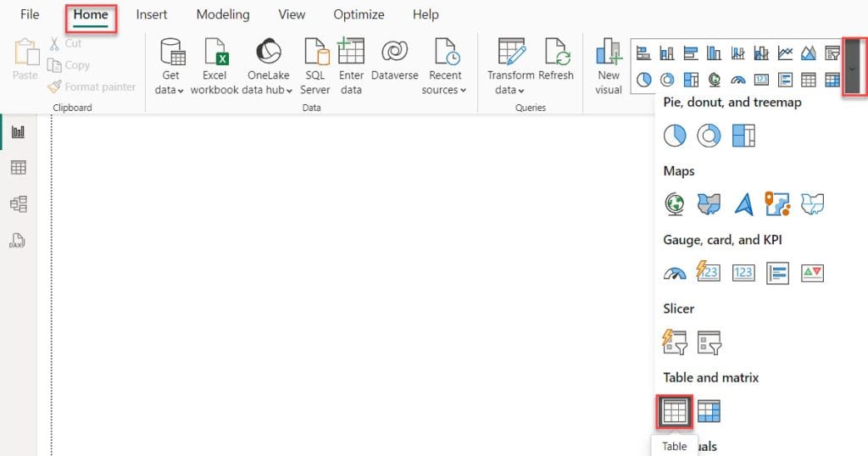868x456 pixels.
Task: Select table visual in ribbon gallery row
Action: tap(809, 80)
